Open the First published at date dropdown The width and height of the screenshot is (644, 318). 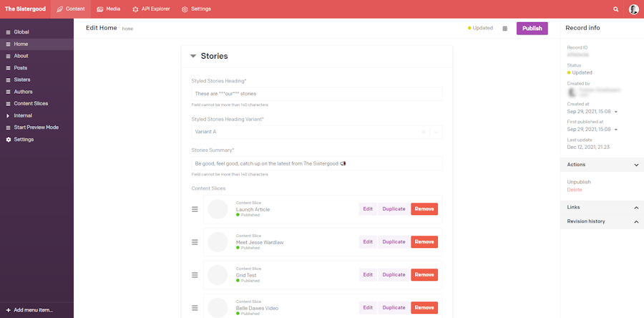[x=616, y=130]
